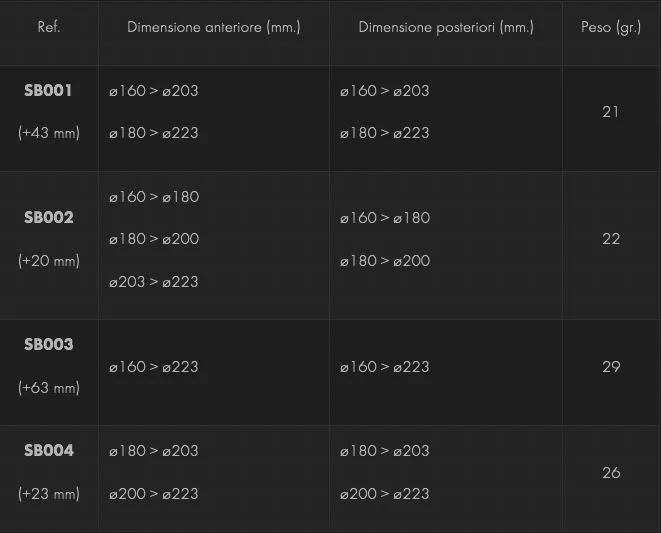Viewport: 661px width, 533px height.
Task: Select ø160 > ø180 in the anterior column
Action: click(x=154, y=197)
